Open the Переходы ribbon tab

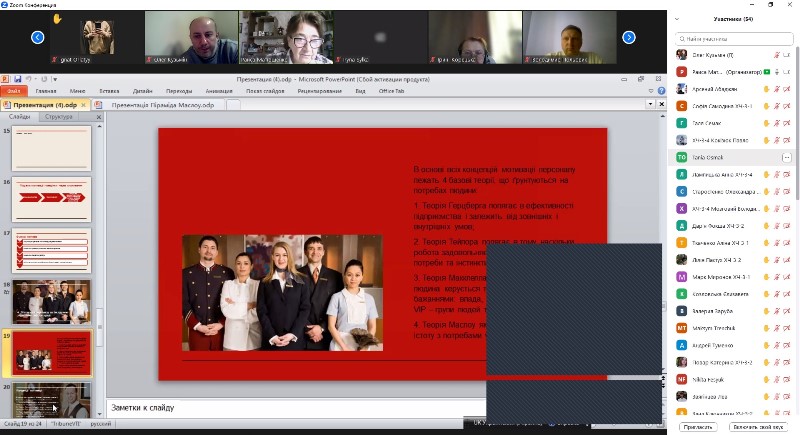click(x=179, y=91)
